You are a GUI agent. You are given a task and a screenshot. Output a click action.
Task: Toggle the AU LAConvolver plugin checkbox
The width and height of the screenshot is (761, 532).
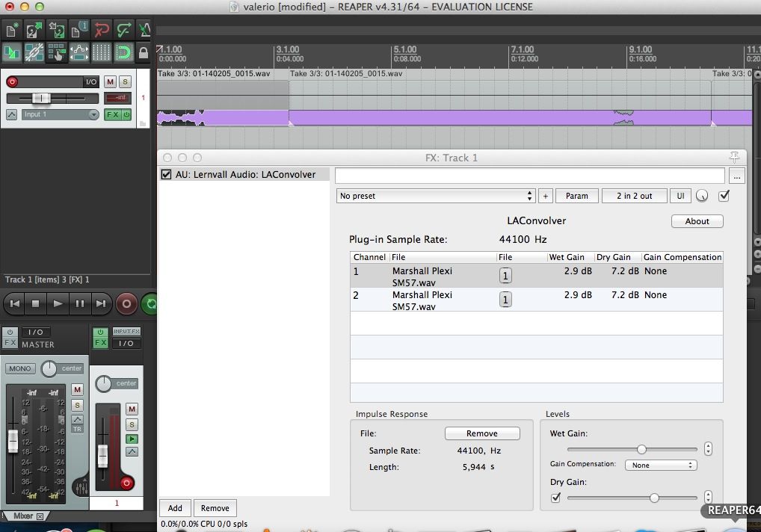[x=166, y=175]
